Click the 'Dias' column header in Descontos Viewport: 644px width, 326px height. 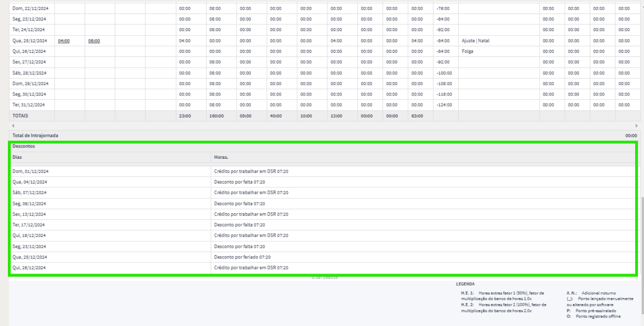pos(17,157)
